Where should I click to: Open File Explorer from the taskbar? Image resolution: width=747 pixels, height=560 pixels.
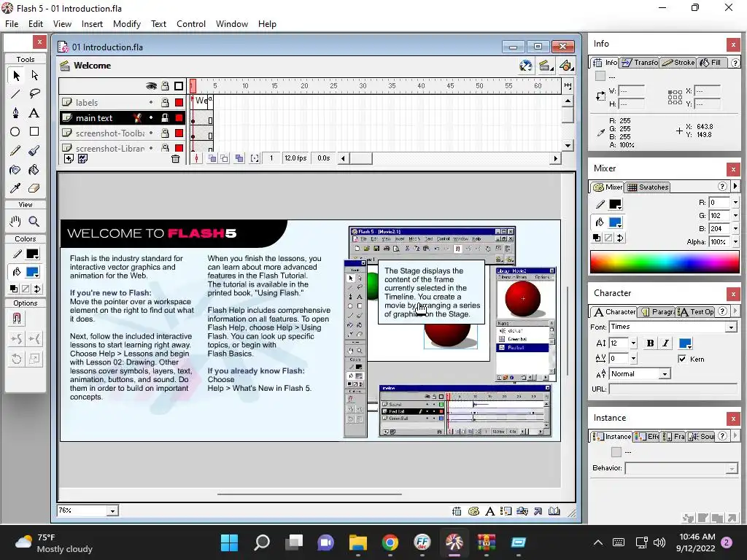pos(357,542)
